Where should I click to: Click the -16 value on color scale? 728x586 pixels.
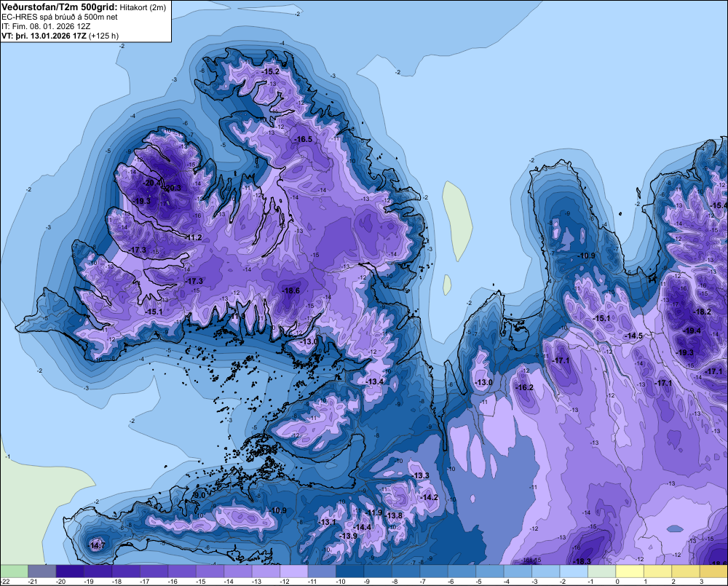pos(173,582)
